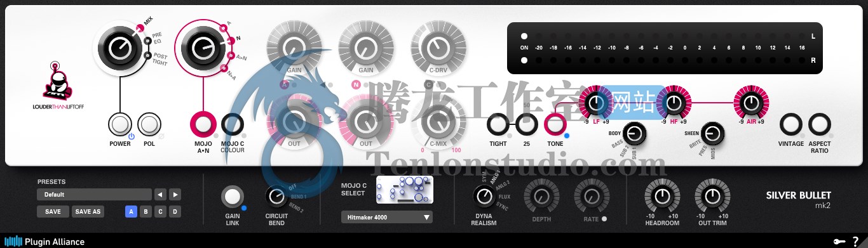The image size is (868, 248).
Task: Select the PRE EQ routing node
Action: coord(148,41)
